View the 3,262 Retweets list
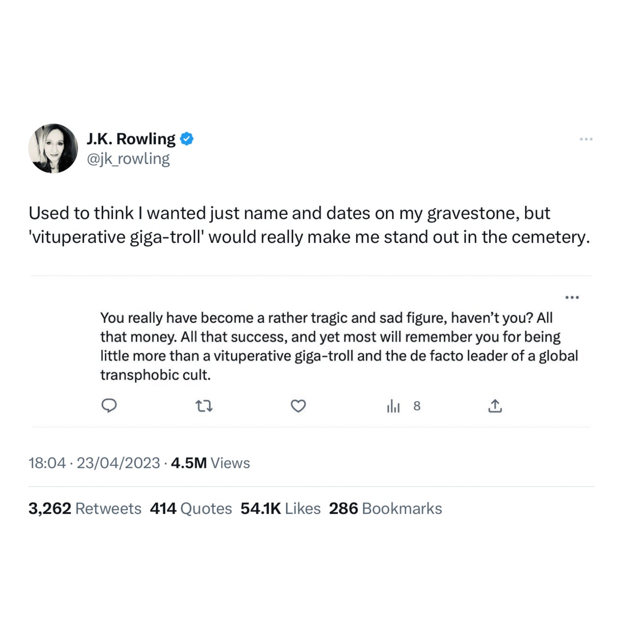 pyautogui.click(x=85, y=508)
